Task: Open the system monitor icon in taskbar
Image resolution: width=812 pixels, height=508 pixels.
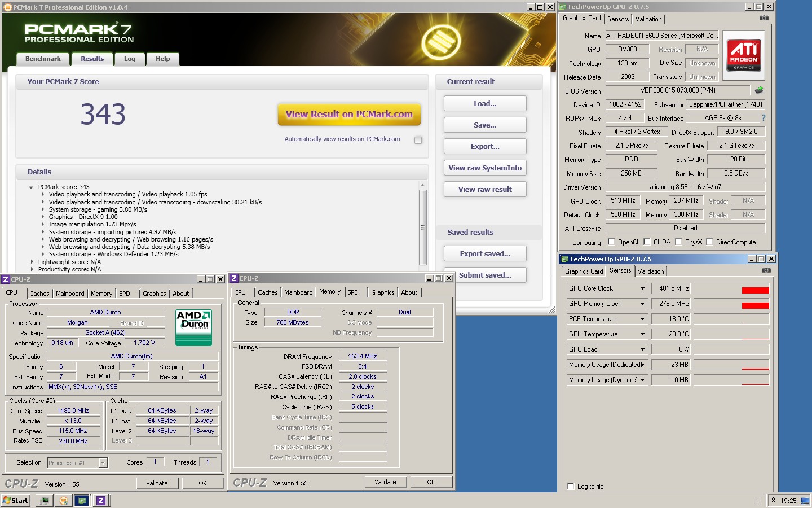Action: [x=45, y=501]
